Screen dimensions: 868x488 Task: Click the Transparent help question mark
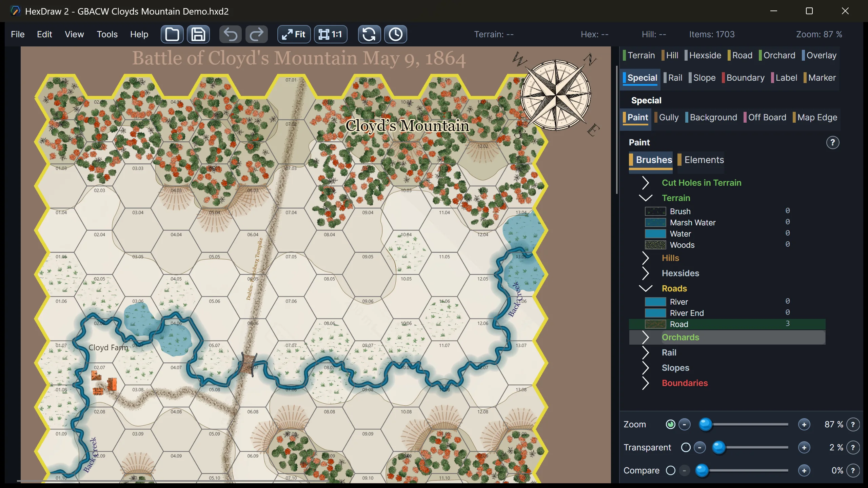point(853,447)
